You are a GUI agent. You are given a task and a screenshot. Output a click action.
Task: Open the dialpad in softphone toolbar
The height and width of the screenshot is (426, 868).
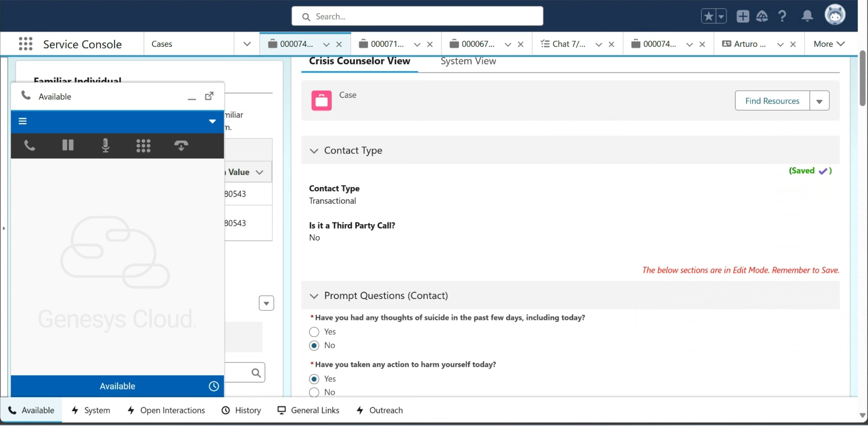[x=143, y=146]
